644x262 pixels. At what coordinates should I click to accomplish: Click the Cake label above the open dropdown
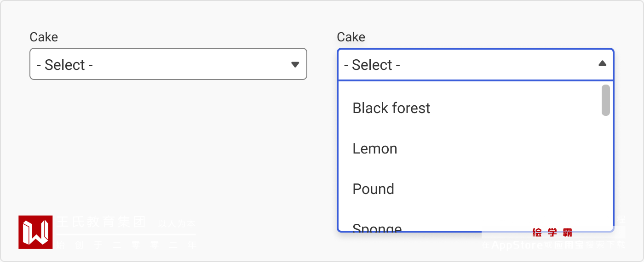pos(351,37)
